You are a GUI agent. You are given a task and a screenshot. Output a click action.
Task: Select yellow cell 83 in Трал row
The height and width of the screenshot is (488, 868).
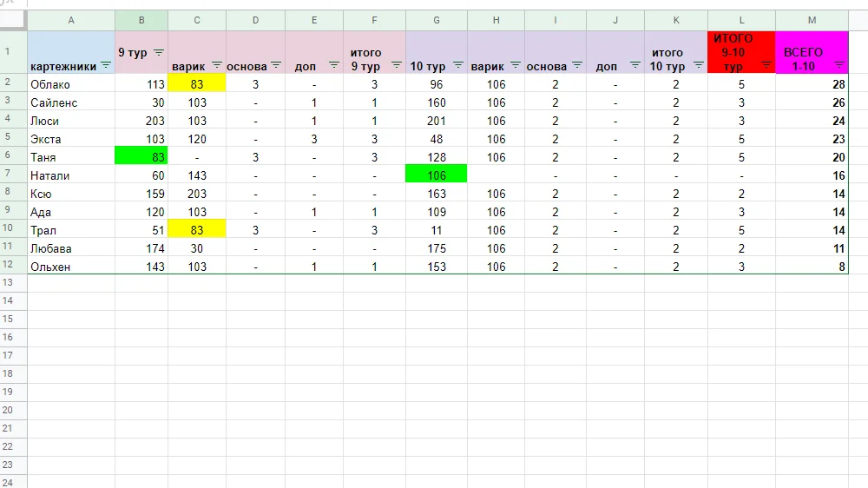tap(197, 230)
